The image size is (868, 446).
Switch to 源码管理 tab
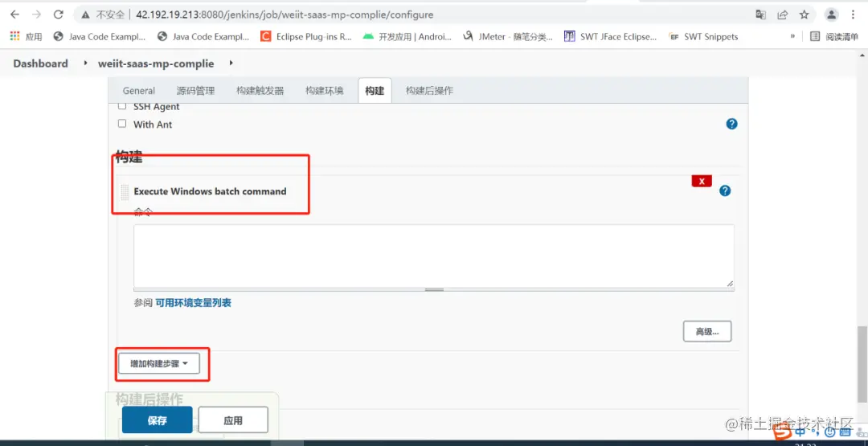[x=195, y=91]
